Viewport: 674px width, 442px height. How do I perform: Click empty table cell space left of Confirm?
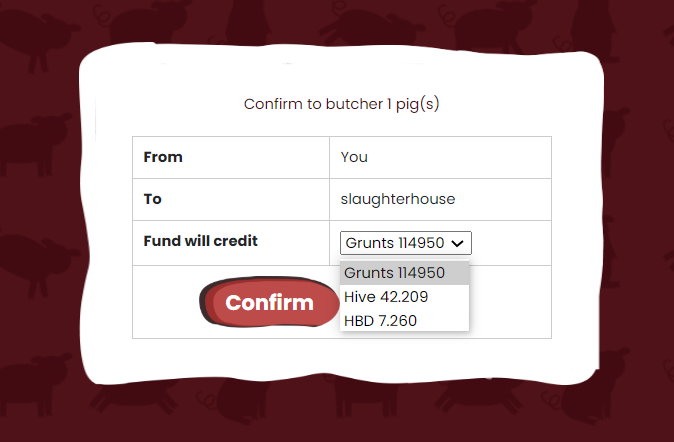[x=165, y=302]
